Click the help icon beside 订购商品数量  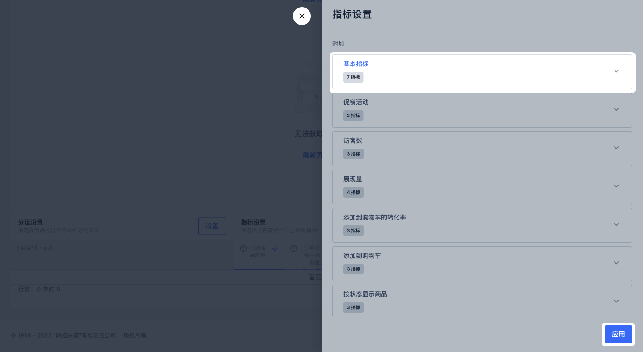click(243, 248)
